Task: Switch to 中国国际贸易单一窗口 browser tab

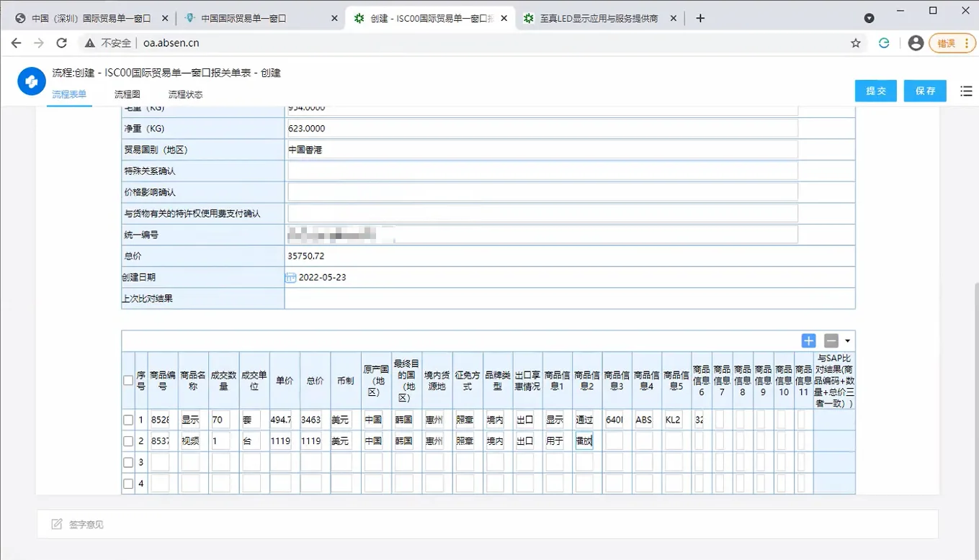Action: [x=259, y=18]
